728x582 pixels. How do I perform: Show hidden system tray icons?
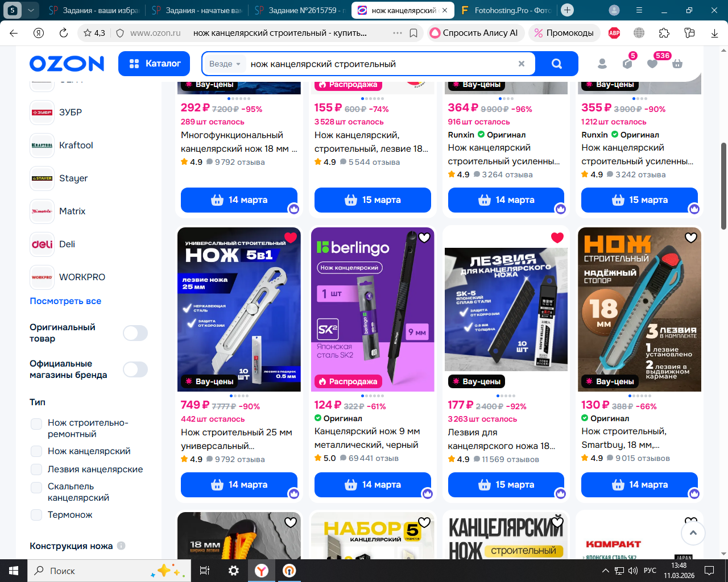click(x=606, y=571)
